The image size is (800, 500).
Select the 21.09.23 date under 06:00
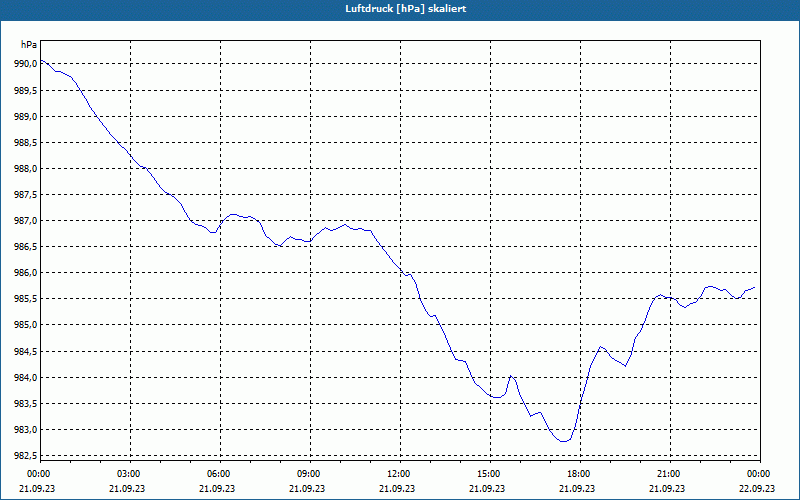coord(217,488)
